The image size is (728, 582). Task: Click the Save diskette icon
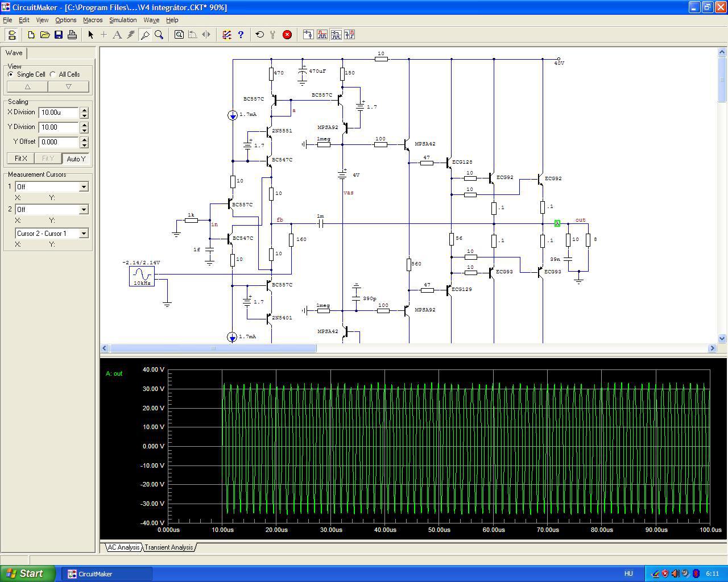[x=59, y=35]
